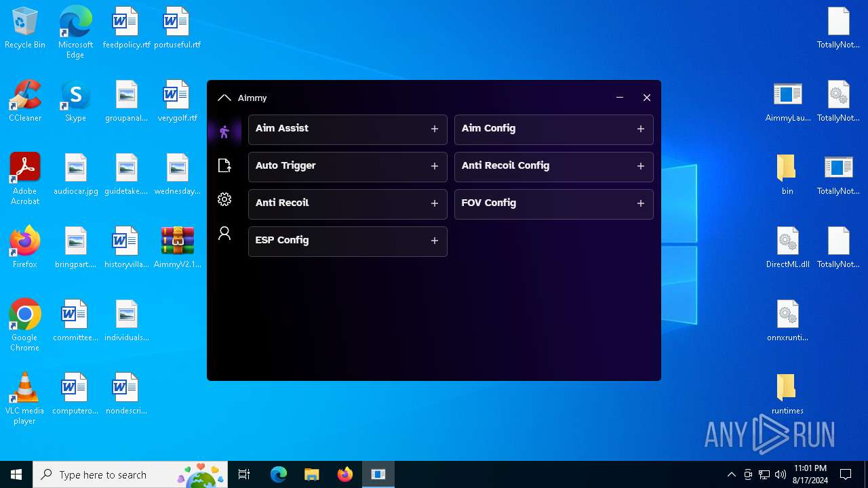Select the guidetake image file icon
This screenshot has width=868, height=488.
(x=126, y=175)
